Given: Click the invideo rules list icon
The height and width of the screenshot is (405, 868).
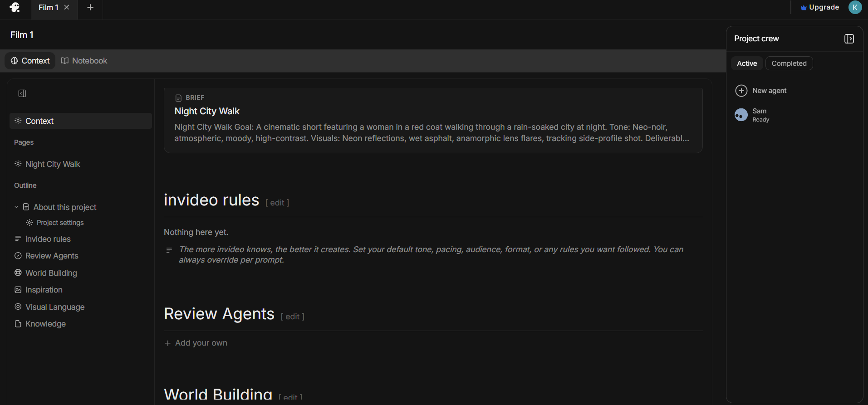Looking at the screenshot, I should [x=18, y=239].
